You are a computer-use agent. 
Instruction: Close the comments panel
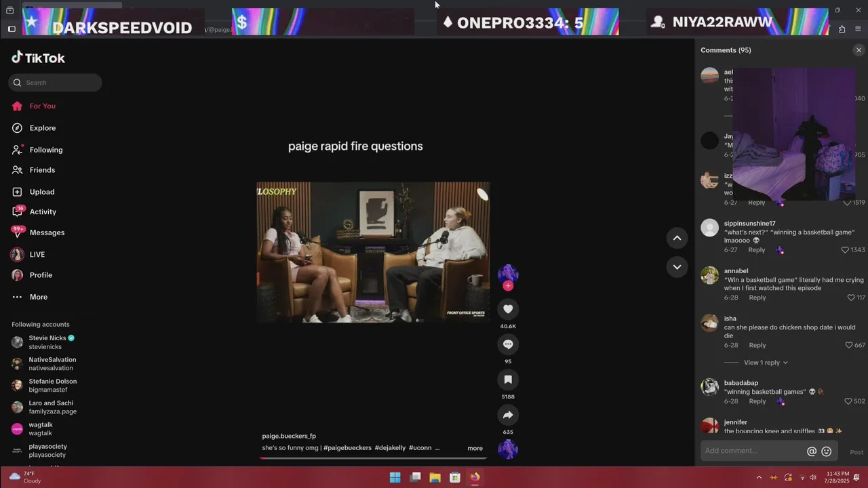(x=859, y=50)
